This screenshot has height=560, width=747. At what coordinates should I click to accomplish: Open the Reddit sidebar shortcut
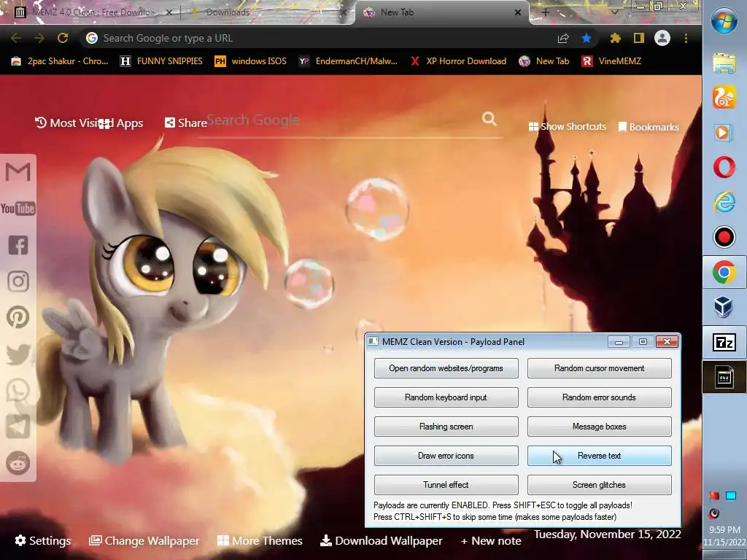(x=18, y=463)
